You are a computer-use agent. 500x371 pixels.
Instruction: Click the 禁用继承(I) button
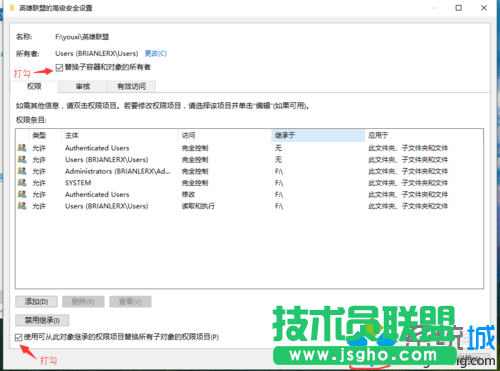pos(42,320)
